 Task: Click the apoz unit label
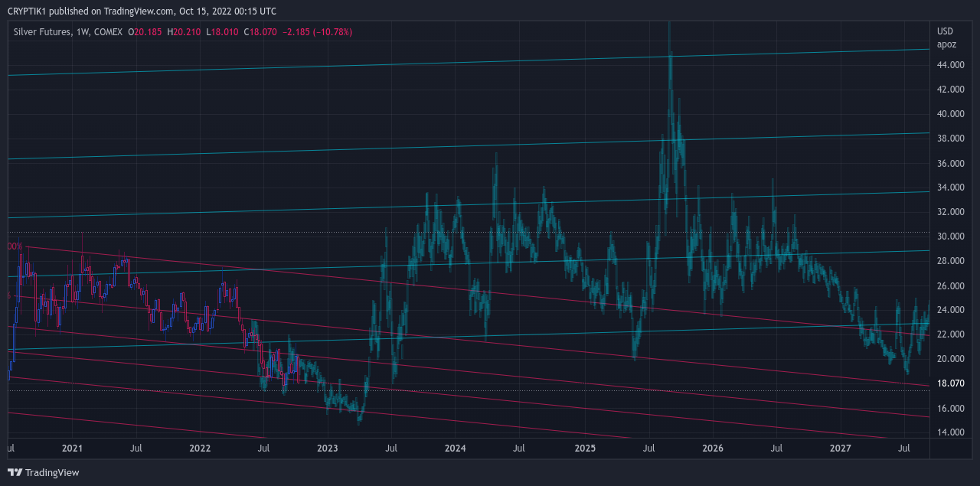point(947,44)
